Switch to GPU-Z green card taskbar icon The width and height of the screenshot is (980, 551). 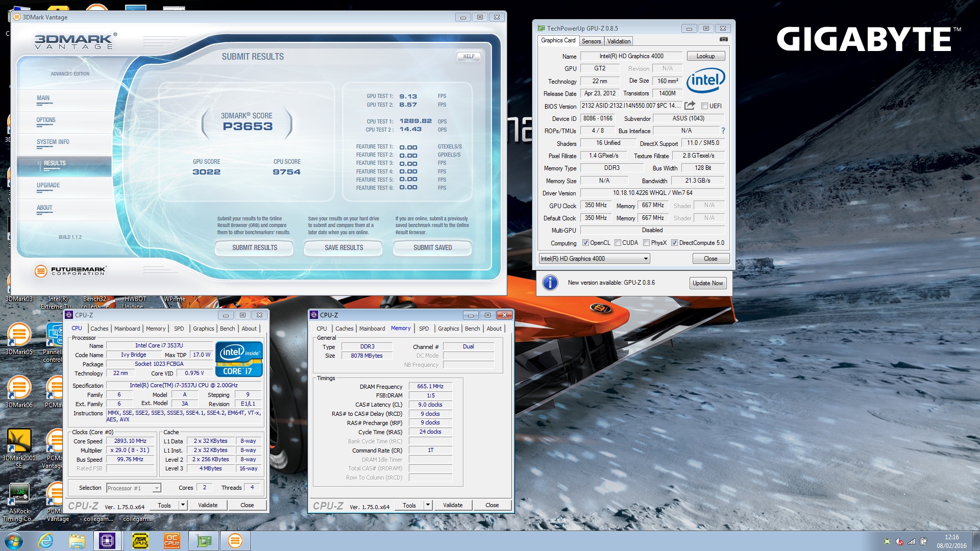pyautogui.click(x=204, y=541)
